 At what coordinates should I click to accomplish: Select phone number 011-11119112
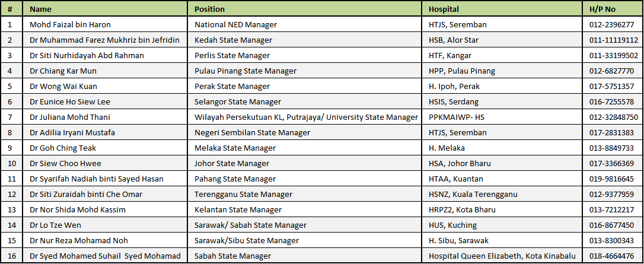point(613,40)
